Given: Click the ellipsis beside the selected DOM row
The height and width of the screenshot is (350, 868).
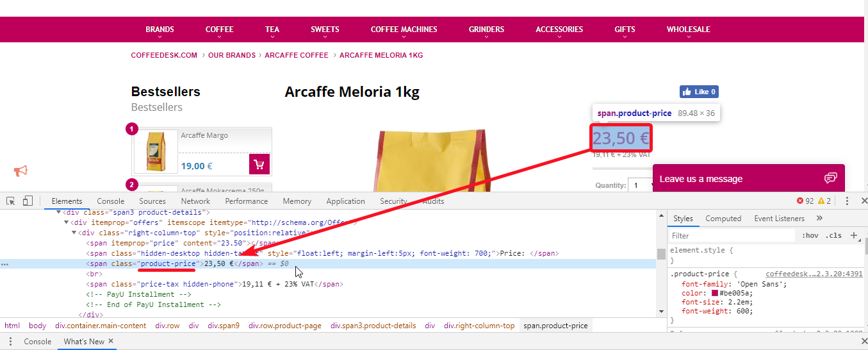Looking at the screenshot, I should 5,263.
